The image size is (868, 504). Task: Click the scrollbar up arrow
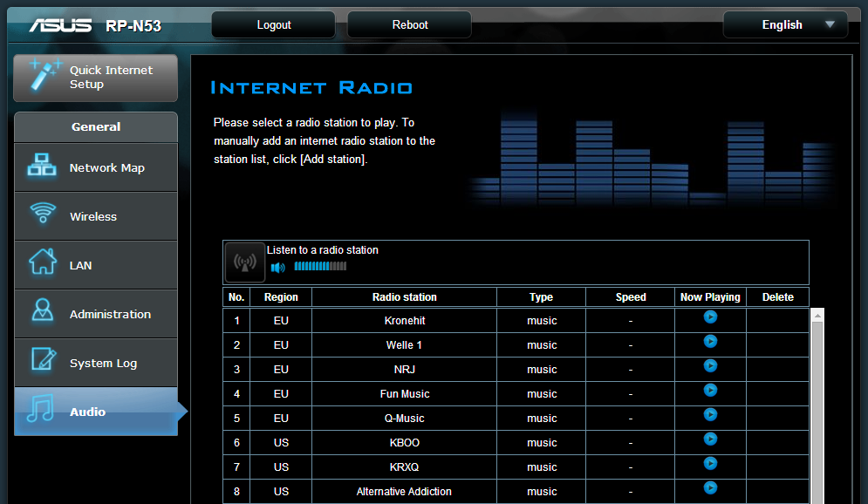pos(817,316)
